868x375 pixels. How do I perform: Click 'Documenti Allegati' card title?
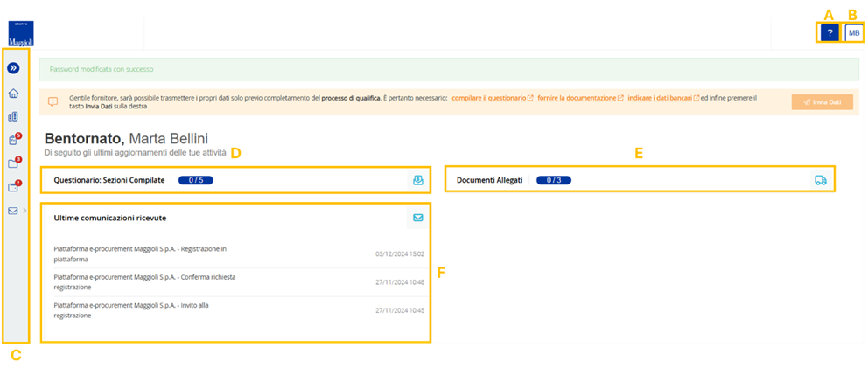click(489, 180)
